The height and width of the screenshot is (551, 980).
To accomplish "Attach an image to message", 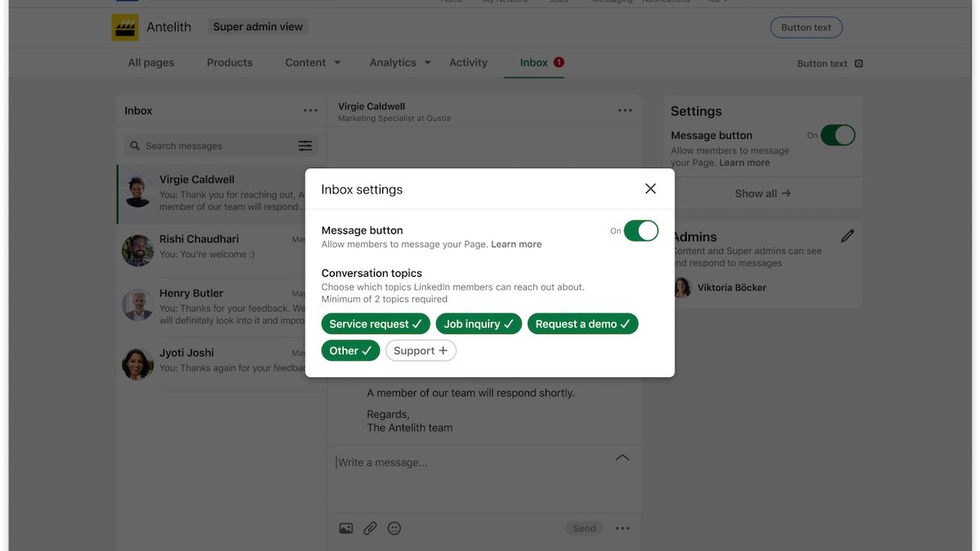I will click(x=346, y=529).
